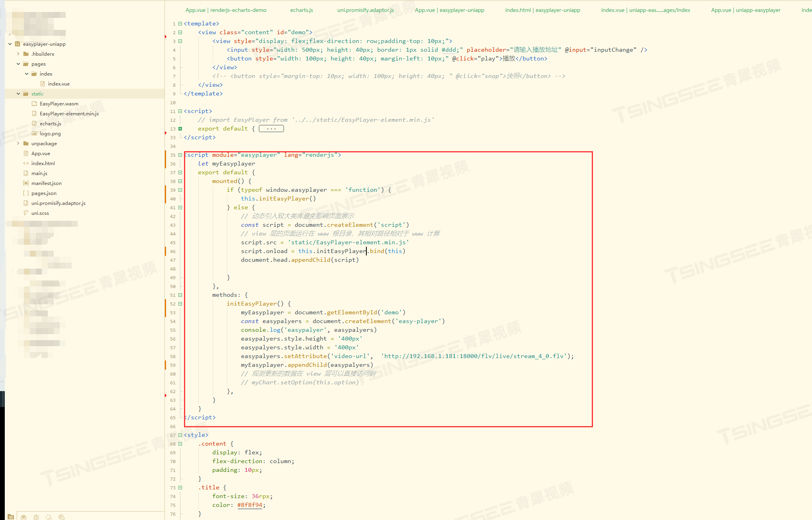The image size is (812, 520).
Task: Collapse the else block fold marker on line 41
Action: 180,207
